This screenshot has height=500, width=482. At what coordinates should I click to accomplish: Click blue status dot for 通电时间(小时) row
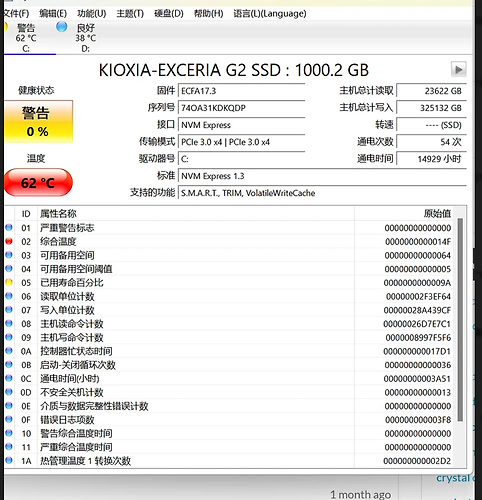click(x=9, y=378)
